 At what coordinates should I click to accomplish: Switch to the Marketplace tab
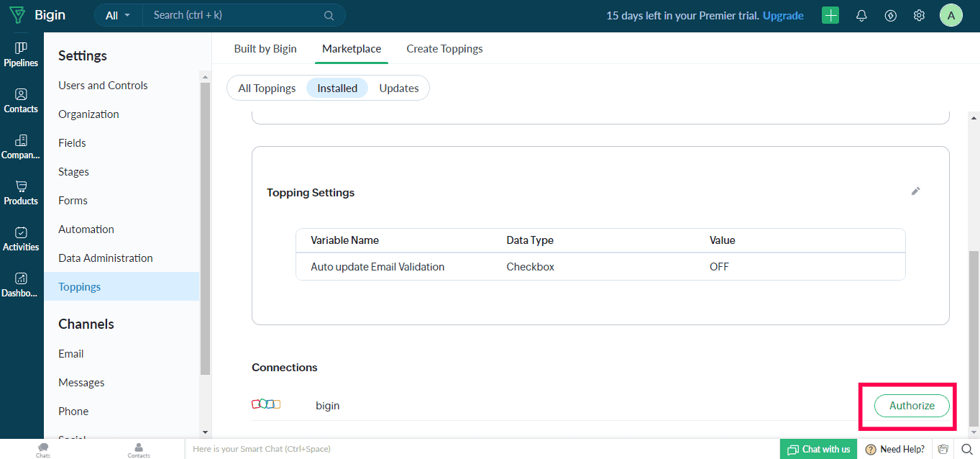(x=352, y=49)
